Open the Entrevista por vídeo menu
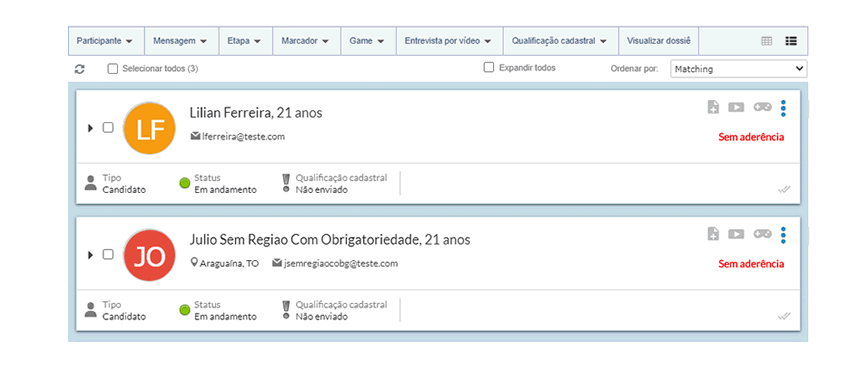850x380 pixels. coord(449,41)
